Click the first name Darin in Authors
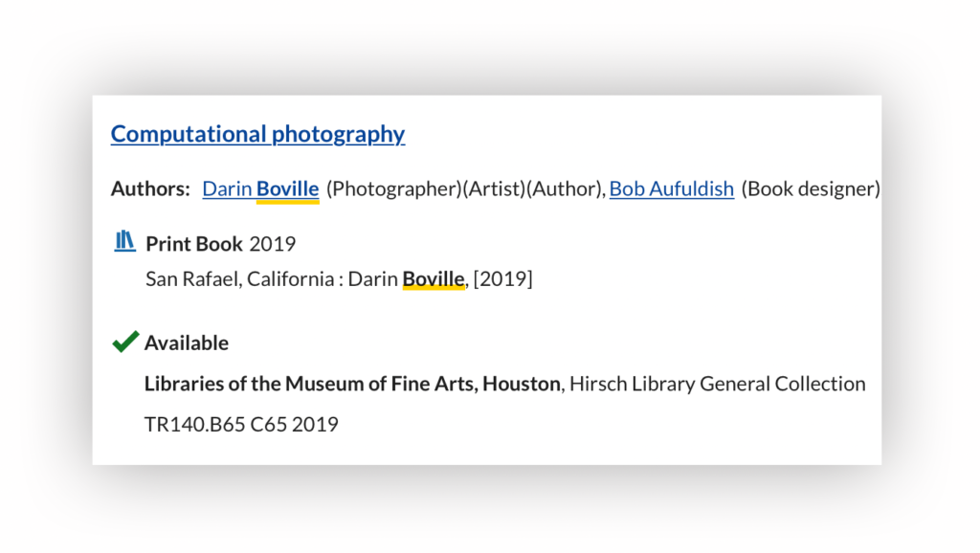The width and height of the screenshot is (980, 553). pyautogui.click(x=227, y=188)
